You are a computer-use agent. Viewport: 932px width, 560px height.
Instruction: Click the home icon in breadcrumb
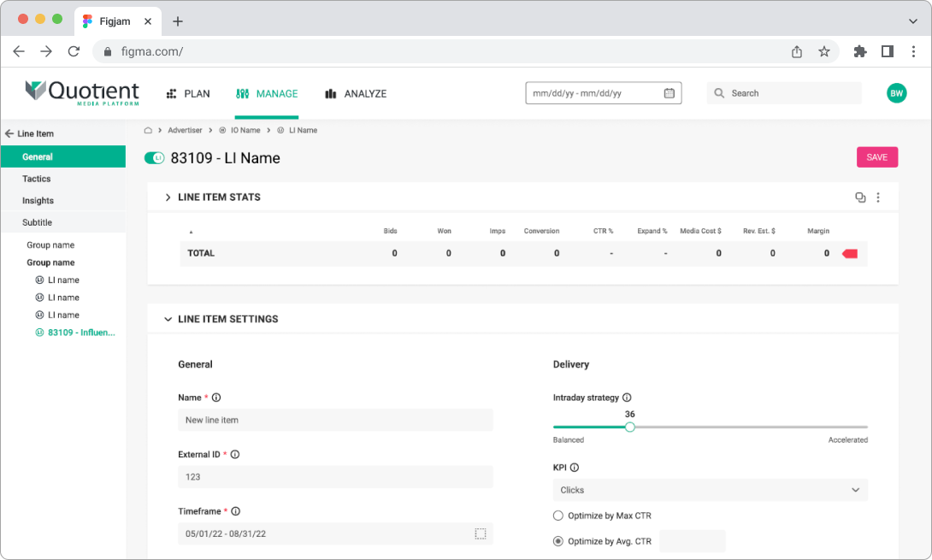pyautogui.click(x=148, y=130)
